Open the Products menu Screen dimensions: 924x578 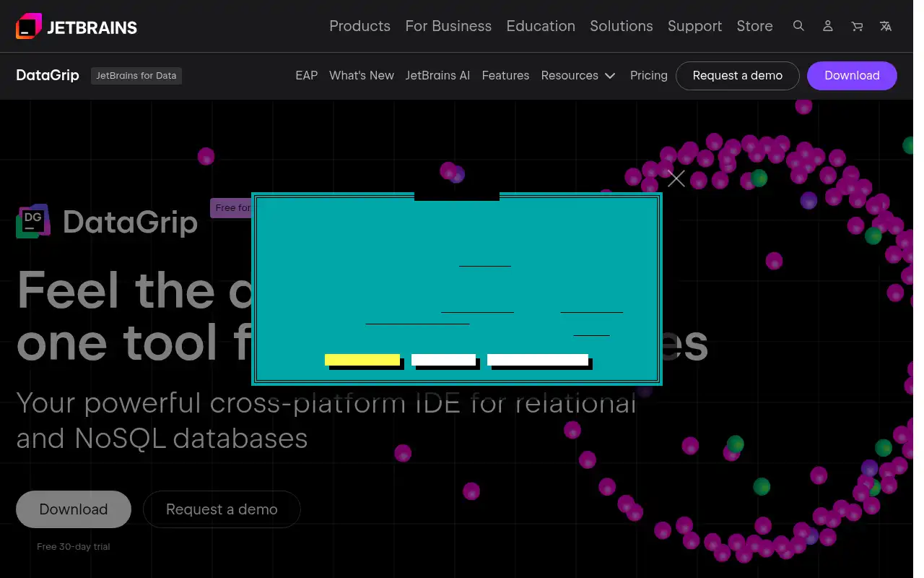point(359,26)
